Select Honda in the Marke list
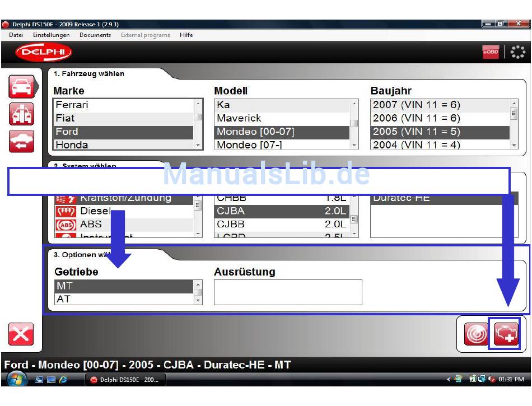Viewport: 532px width, 406px height. (x=124, y=144)
